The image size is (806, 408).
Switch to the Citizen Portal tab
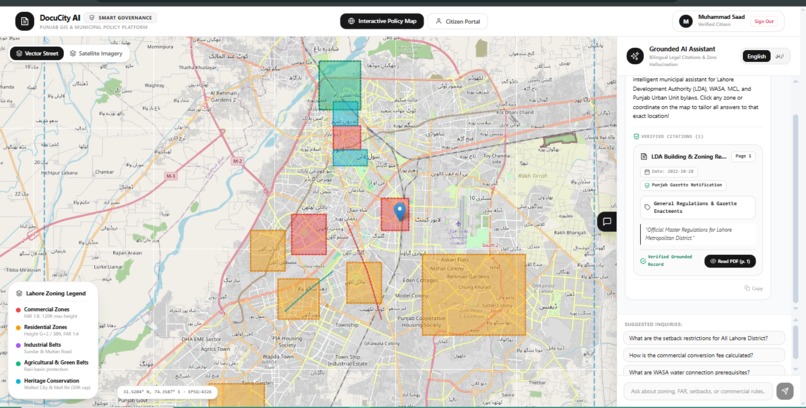(457, 21)
